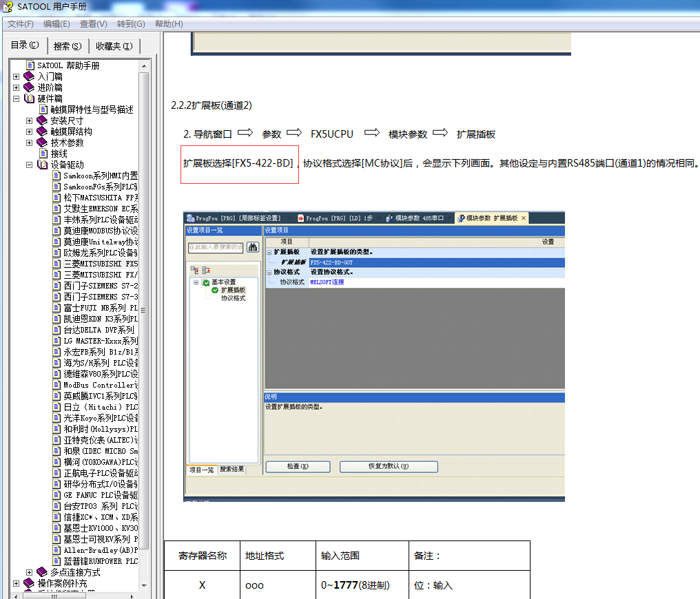The width and height of the screenshot is (700, 599).
Task: Switch to the 收藏夹 tab
Action: point(114,46)
